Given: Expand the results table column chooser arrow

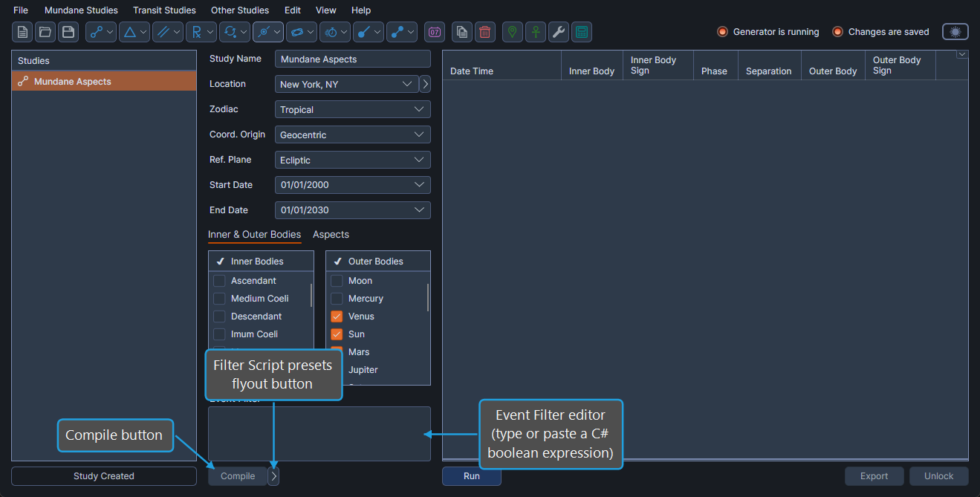Looking at the screenshot, I should tap(962, 54).
